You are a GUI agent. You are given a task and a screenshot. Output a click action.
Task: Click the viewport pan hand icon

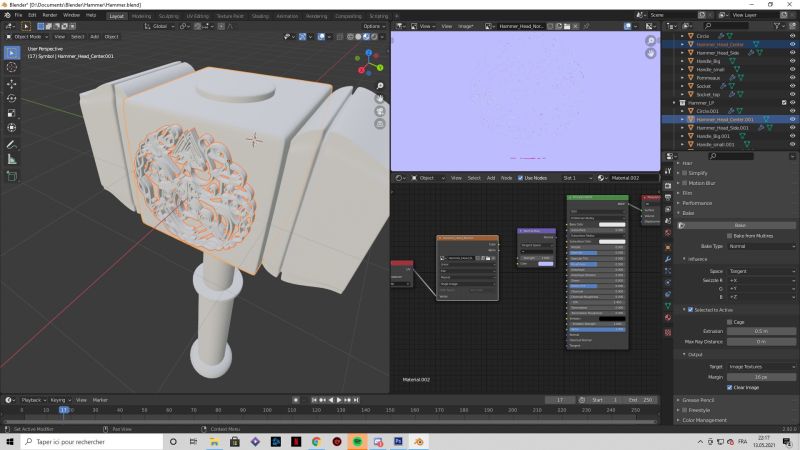pos(380,98)
